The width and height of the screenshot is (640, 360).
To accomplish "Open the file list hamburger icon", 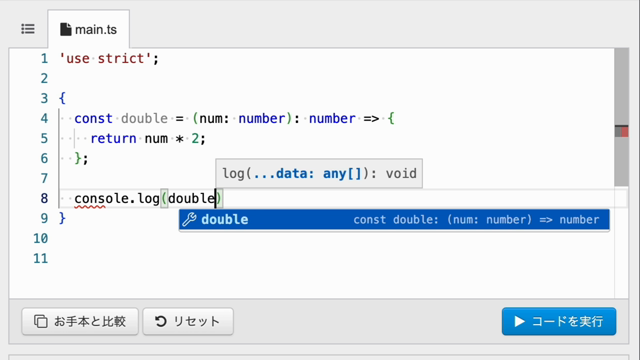I will 28,29.
